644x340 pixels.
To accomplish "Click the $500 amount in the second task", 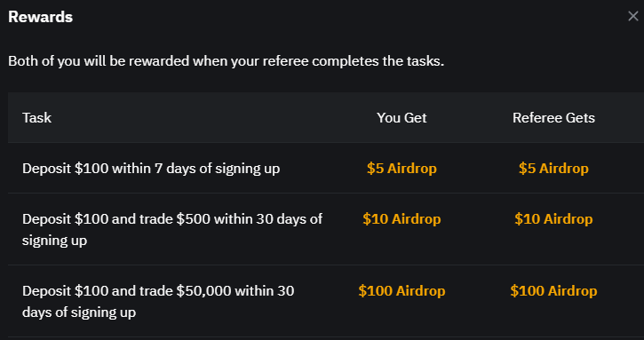I will coord(194,219).
